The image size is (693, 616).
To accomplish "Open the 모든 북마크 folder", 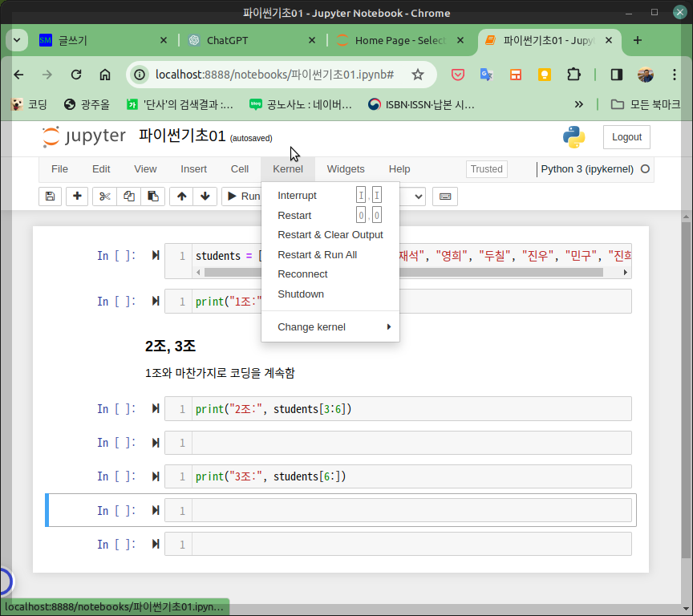I will 645,105.
